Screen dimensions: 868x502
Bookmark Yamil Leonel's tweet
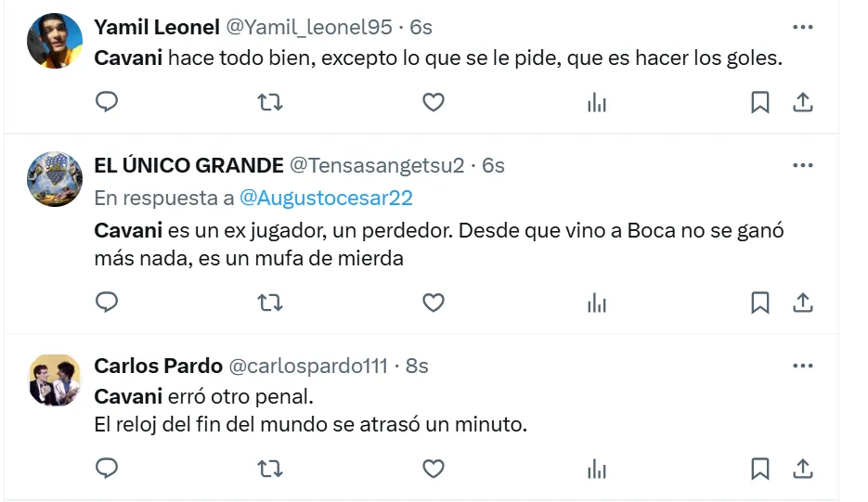759,102
